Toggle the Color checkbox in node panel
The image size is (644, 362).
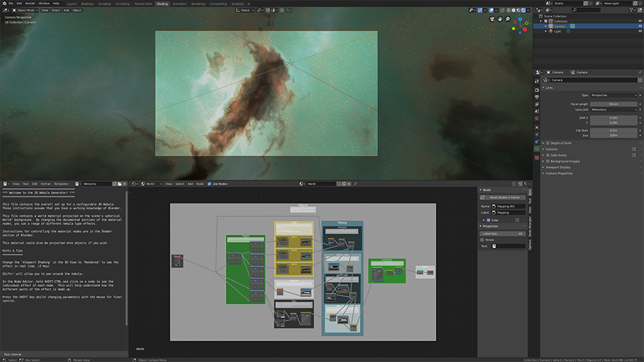[x=489, y=220]
